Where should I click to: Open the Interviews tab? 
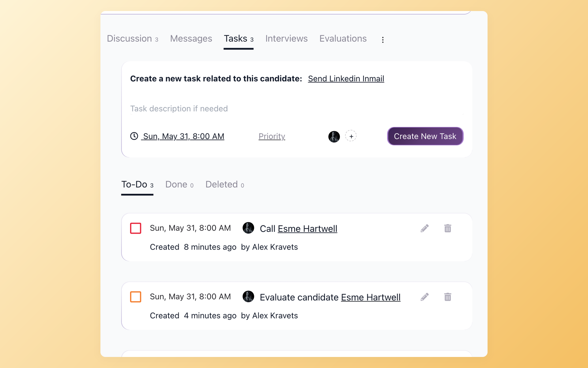[x=286, y=39]
